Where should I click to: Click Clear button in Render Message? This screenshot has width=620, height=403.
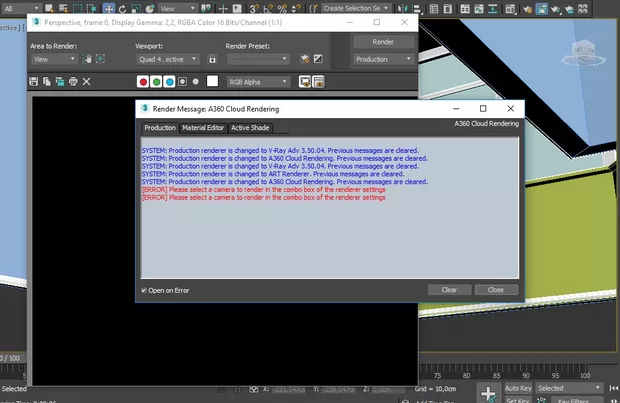(449, 290)
